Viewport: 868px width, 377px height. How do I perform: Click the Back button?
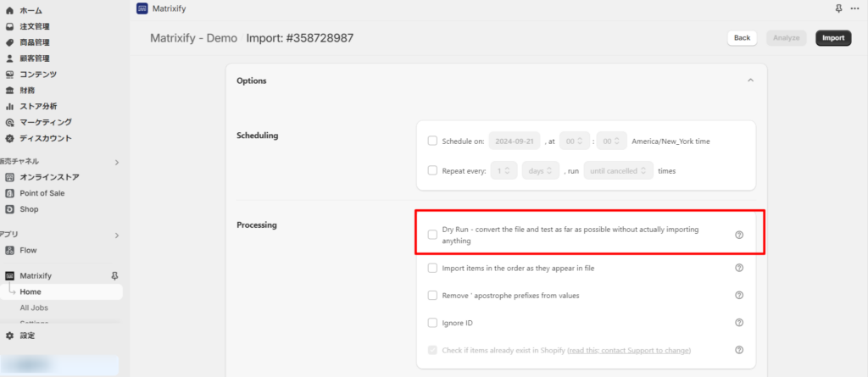[742, 37]
